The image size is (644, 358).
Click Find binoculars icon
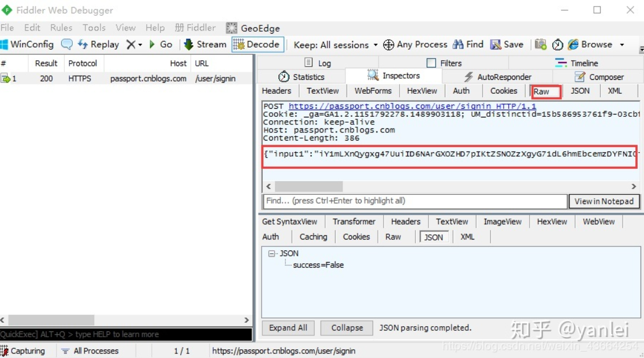458,45
